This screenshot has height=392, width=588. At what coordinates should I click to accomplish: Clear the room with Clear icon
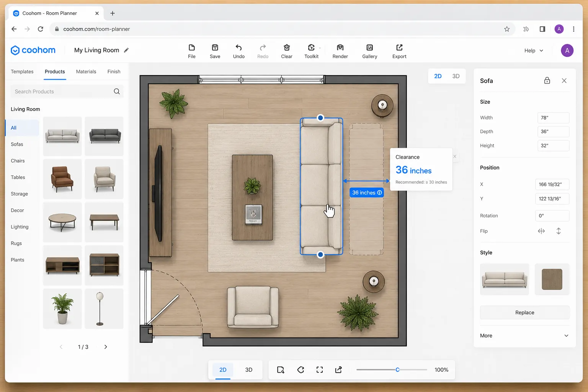pos(286,47)
